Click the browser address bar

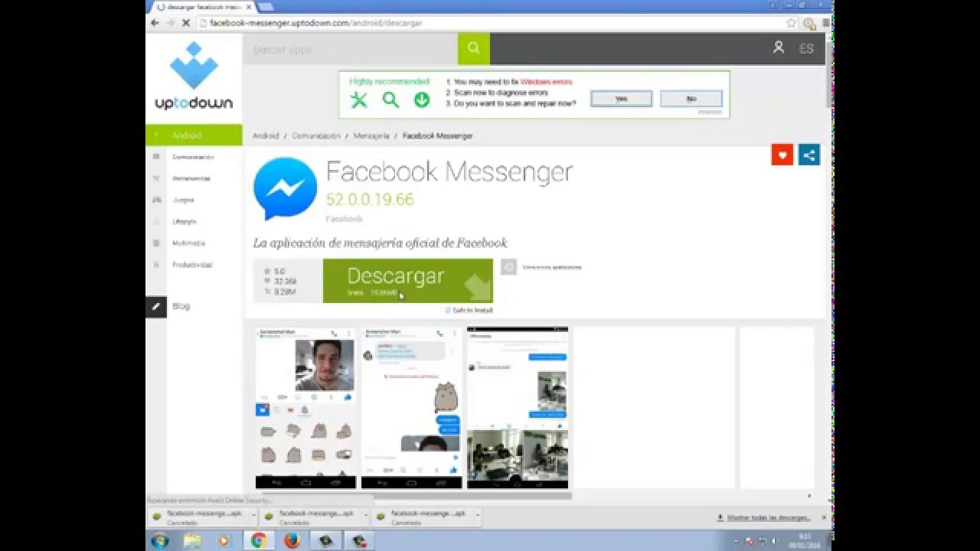[490, 23]
